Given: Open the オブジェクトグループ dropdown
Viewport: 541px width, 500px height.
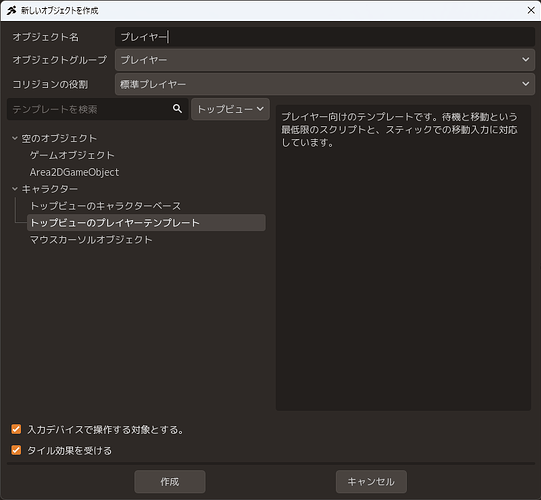Looking at the screenshot, I should click(325, 60).
